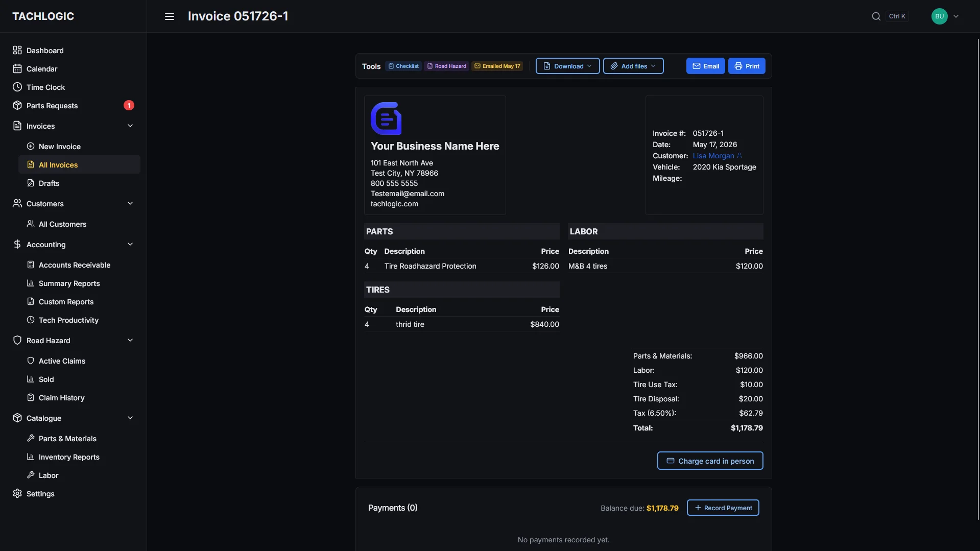Click the Tire Roadhazard Protection row
This screenshot has width=980, height=551.
462,266
